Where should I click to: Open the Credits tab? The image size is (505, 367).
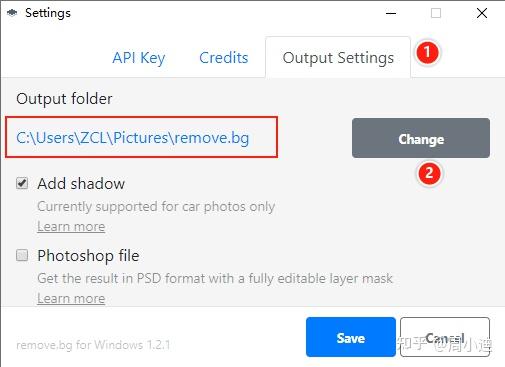[224, 58]
